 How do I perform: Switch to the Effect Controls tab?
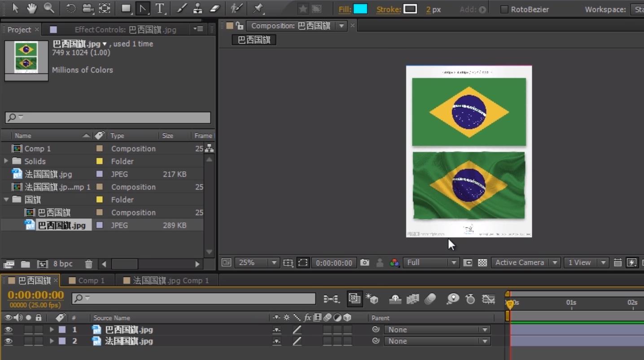(x=125, y=30)
